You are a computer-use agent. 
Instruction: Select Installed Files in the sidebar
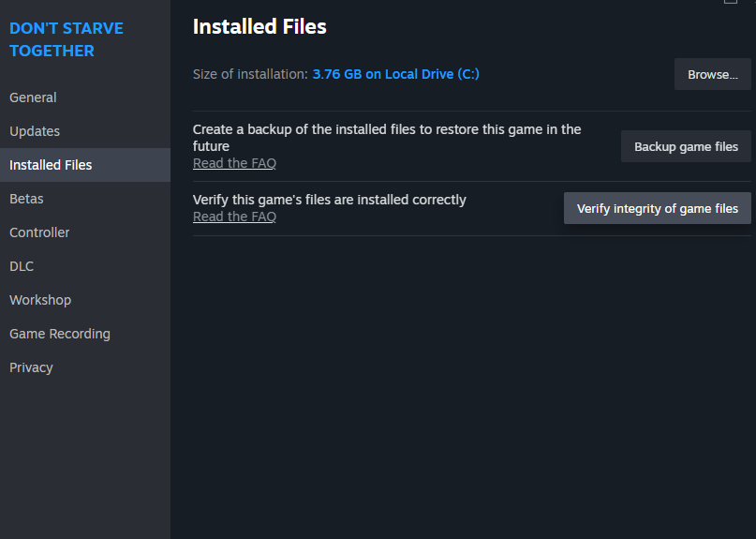pyautogui.click(x=51, y=165)
